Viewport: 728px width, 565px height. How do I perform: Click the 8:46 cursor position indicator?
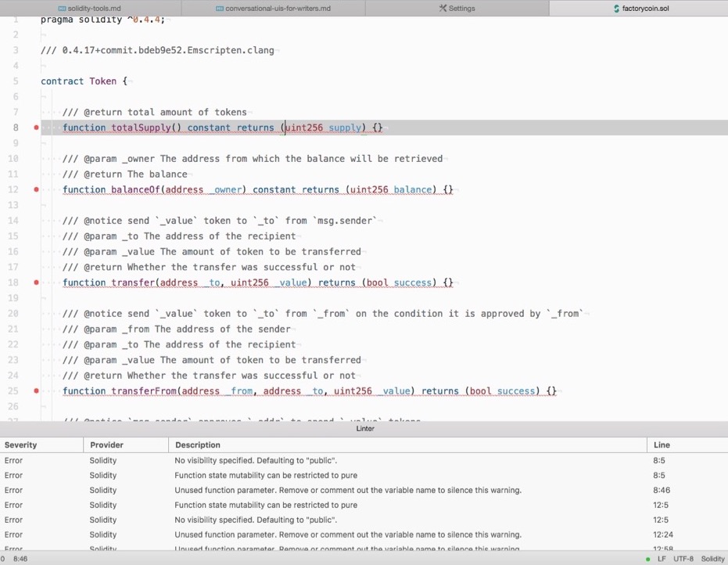20,559
